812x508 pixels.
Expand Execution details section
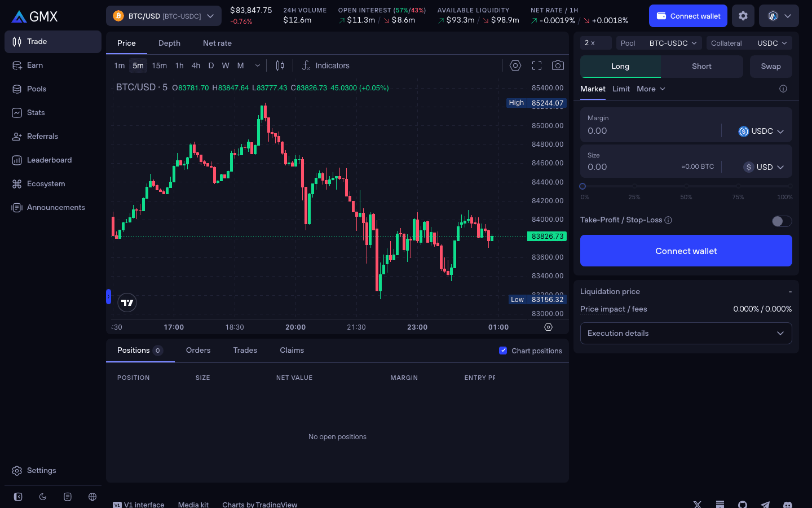686,333
